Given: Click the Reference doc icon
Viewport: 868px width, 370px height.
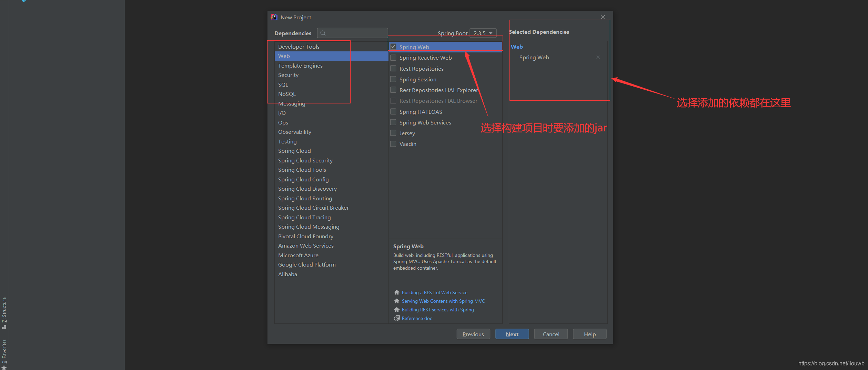Looking at the screenshot, I should point(397,318).
